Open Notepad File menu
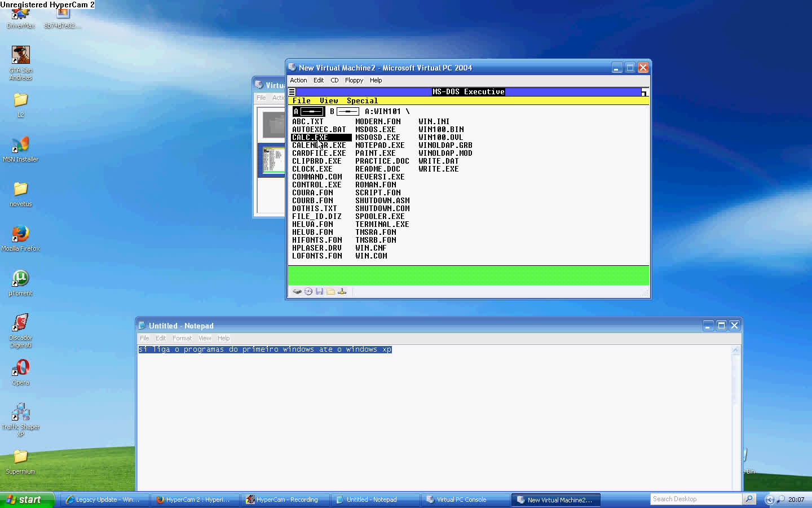Screen dimensions: 812x508 [144, 338]
